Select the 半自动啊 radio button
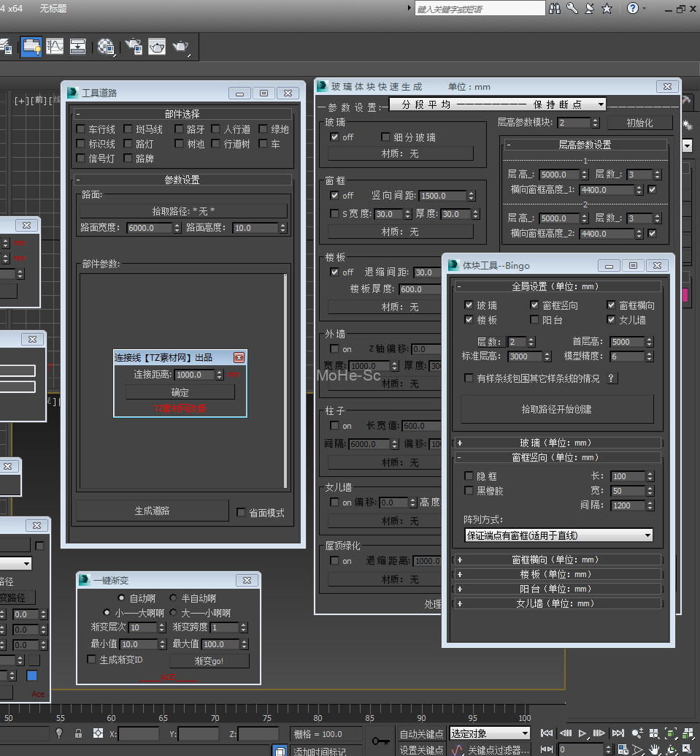The width and height of the screenshot is (700, 756). (x=174, y=598)
